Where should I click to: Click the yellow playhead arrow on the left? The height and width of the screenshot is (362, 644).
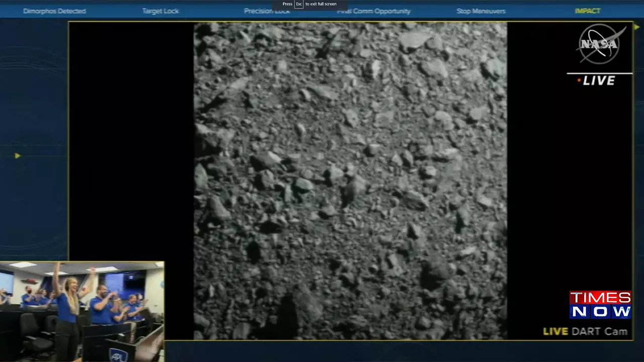click(18, 156)
